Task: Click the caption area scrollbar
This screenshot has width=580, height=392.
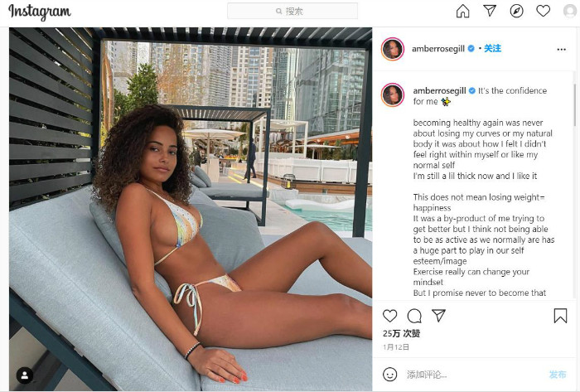Action: (x=574, y=104)
